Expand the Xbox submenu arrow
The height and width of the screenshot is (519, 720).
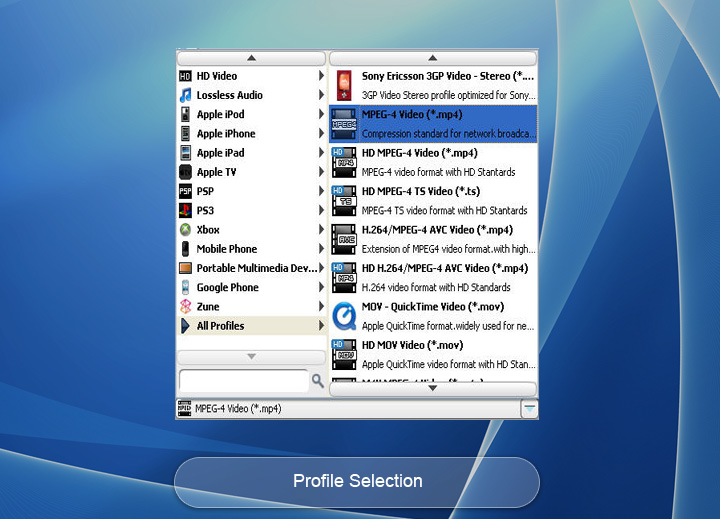(x=321, y=230)
